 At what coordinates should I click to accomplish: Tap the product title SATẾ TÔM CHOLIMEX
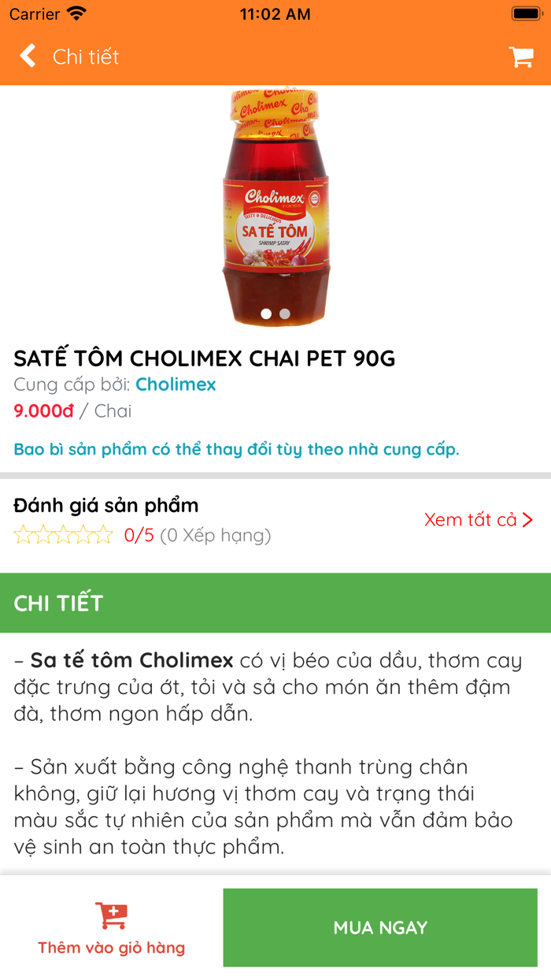point(205,358)
